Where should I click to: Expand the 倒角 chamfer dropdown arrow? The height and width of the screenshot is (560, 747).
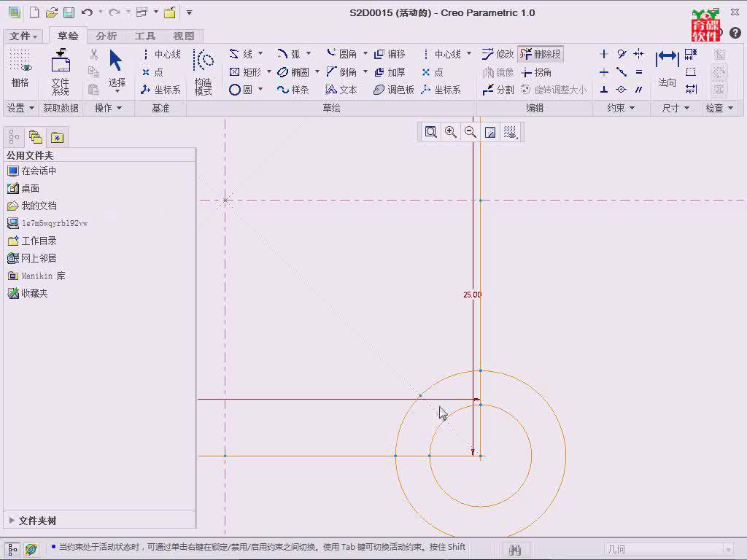(365, 71)
